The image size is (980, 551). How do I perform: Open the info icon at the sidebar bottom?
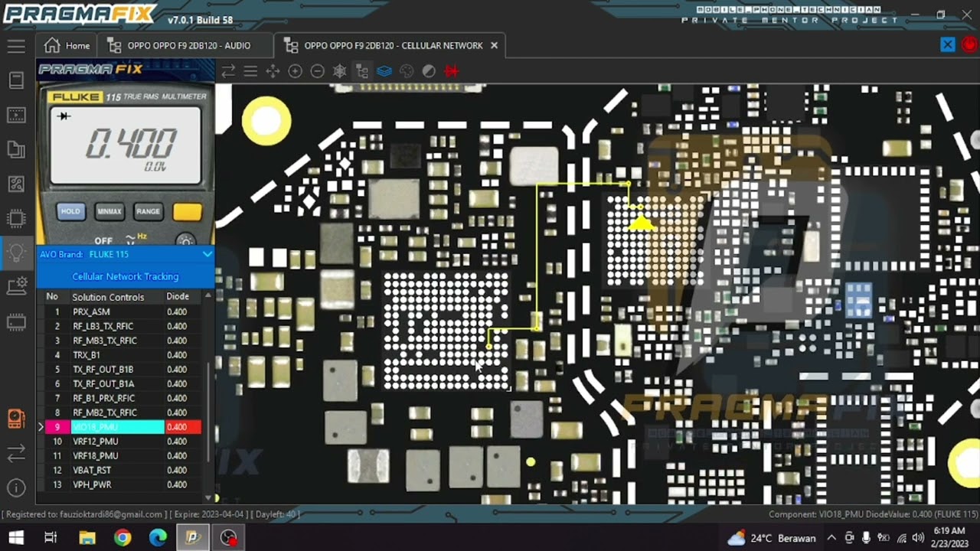tap(16, 487)
